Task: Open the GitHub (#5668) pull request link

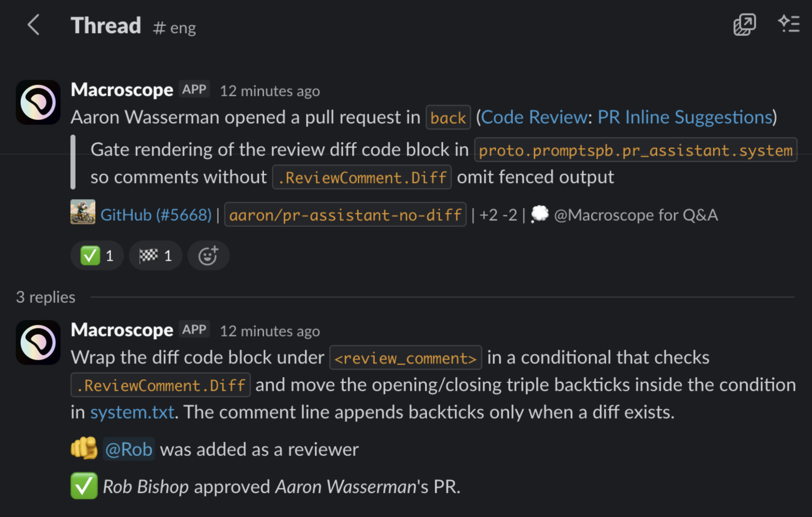Action: tap(156, 214)
